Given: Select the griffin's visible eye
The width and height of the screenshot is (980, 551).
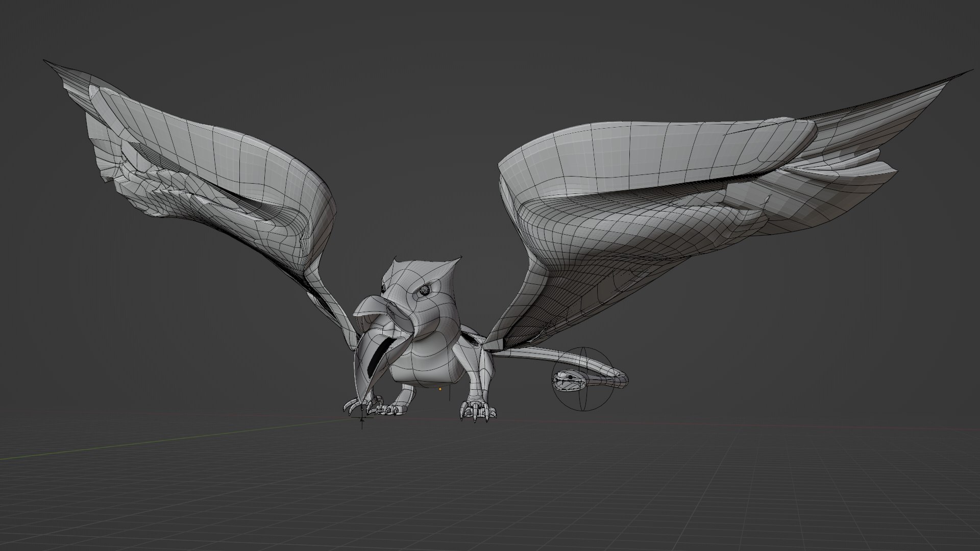Looking at the screenshot, I should [425, 290].
